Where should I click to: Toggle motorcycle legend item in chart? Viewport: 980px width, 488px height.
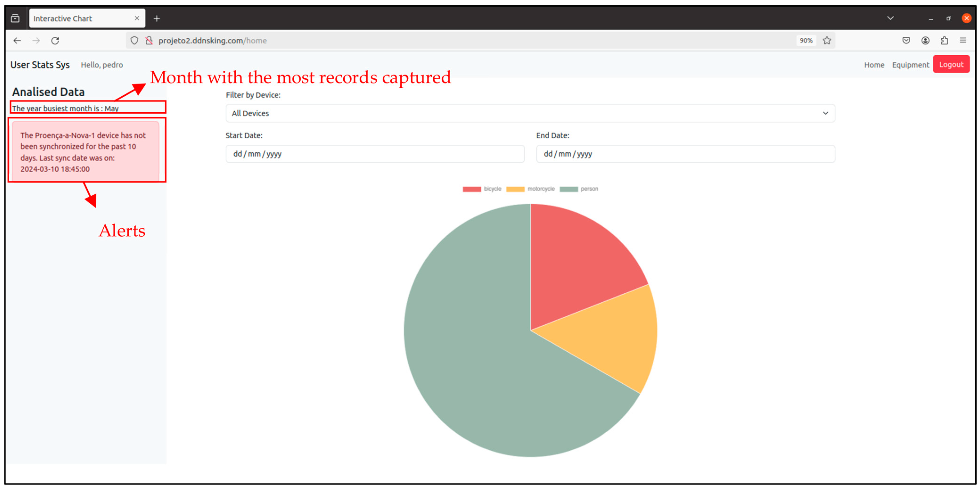pos(530,189)
